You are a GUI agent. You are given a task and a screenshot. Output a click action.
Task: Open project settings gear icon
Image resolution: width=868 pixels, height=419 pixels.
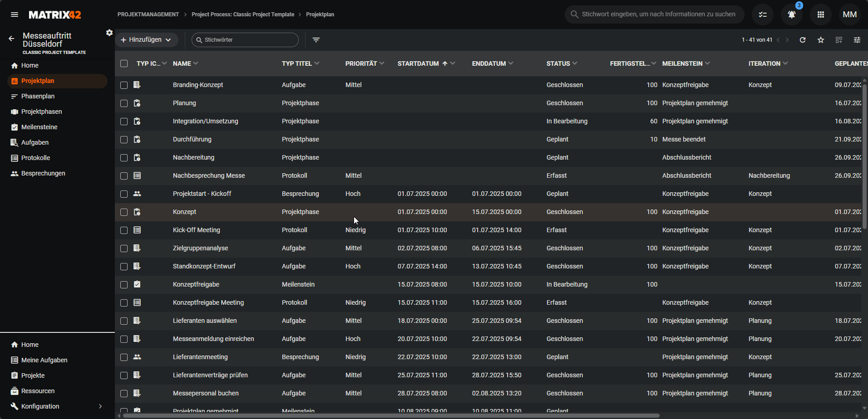tap(109, 33)
